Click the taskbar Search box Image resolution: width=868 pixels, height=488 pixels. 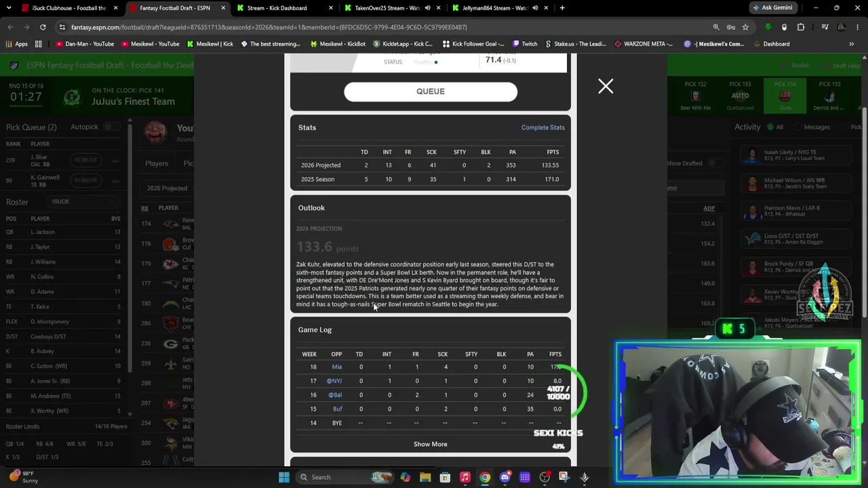click(x=346, y=477)
